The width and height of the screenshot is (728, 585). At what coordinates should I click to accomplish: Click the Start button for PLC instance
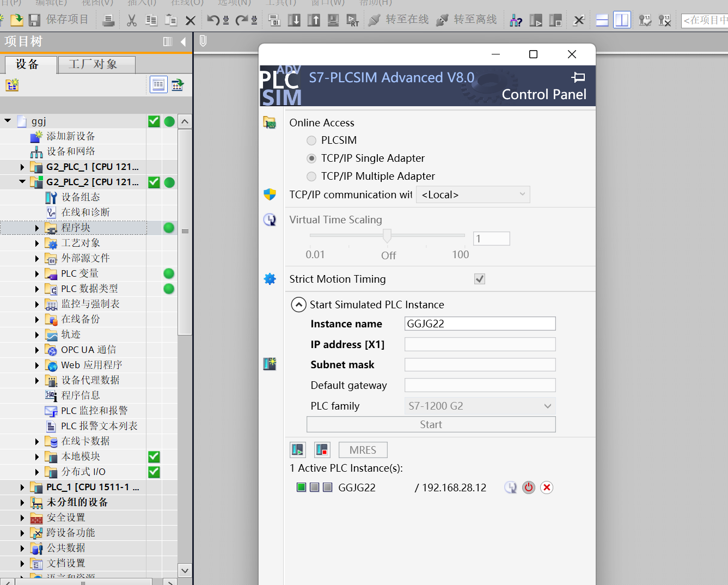point(431,424)
